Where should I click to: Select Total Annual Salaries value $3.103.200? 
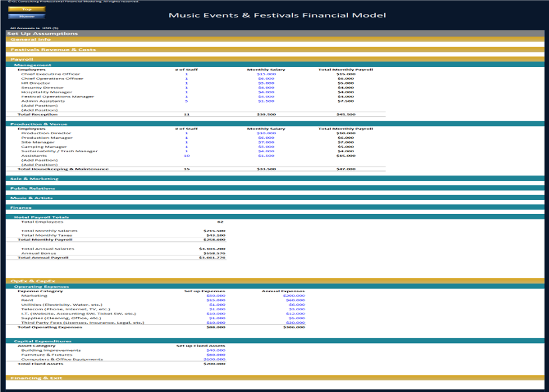pos(212,249)
